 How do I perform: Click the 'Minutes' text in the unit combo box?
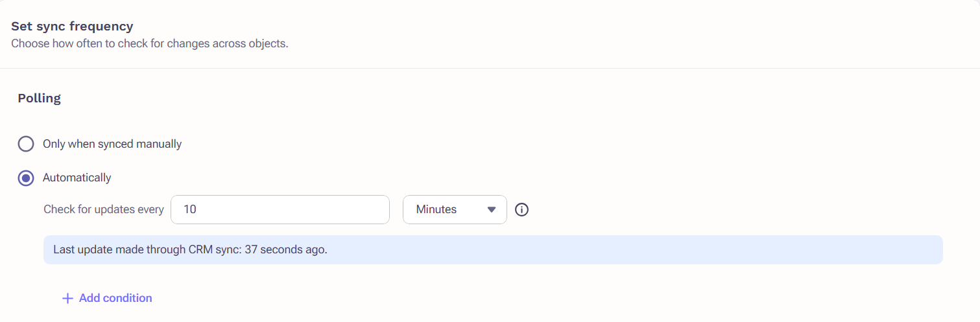click(x=436, y=210)
